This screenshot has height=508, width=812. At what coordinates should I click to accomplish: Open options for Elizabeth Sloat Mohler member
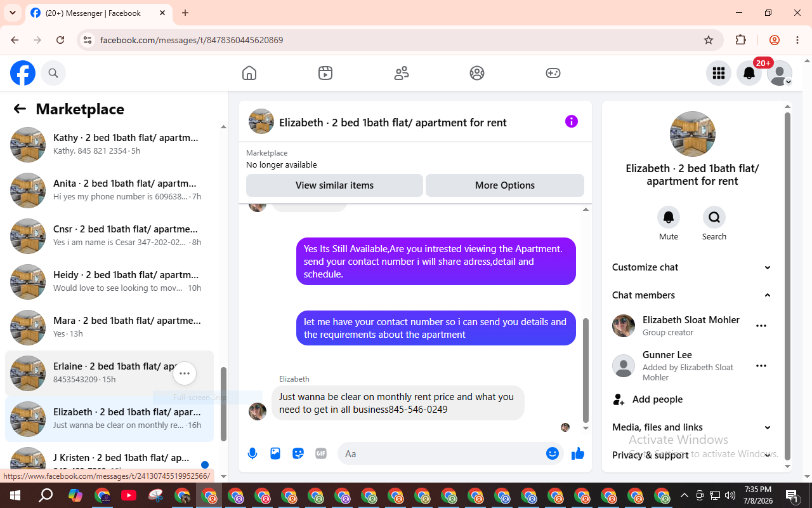pos(761,326)
